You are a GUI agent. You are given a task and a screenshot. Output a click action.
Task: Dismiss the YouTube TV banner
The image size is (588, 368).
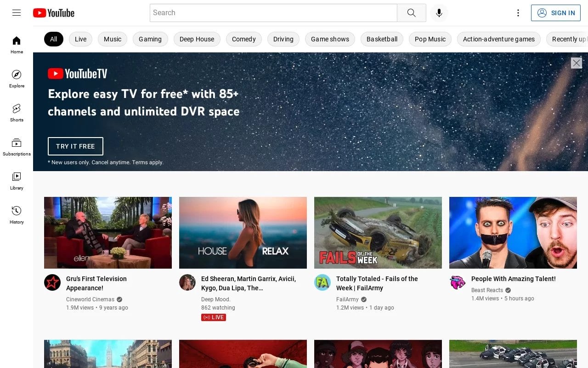pyautogui.click(x=576, y=63)
